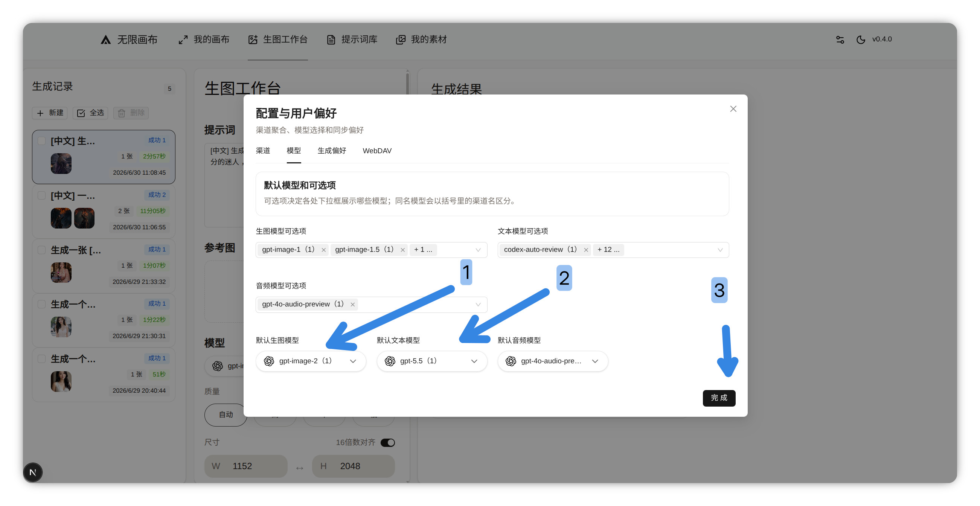Remove codex-auto-review tag from 文本模型可选项
Screen dimensions: 980x506
click(x=586, y=250)
